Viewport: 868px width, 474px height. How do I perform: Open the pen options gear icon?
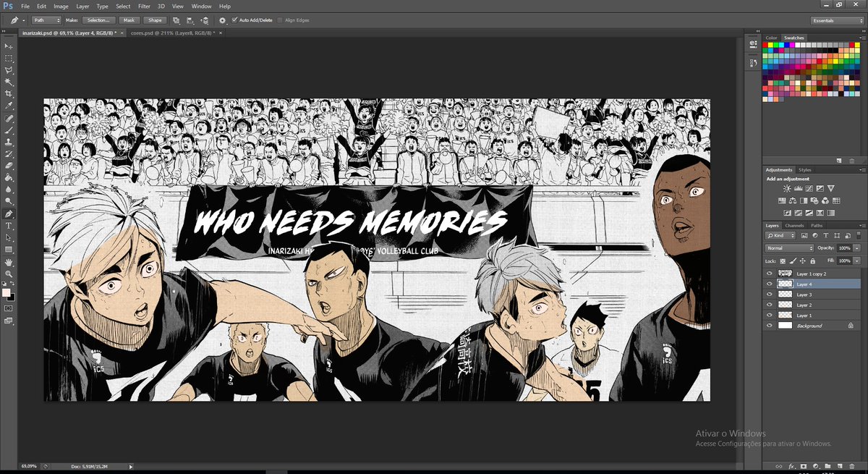tap(222, 20)
